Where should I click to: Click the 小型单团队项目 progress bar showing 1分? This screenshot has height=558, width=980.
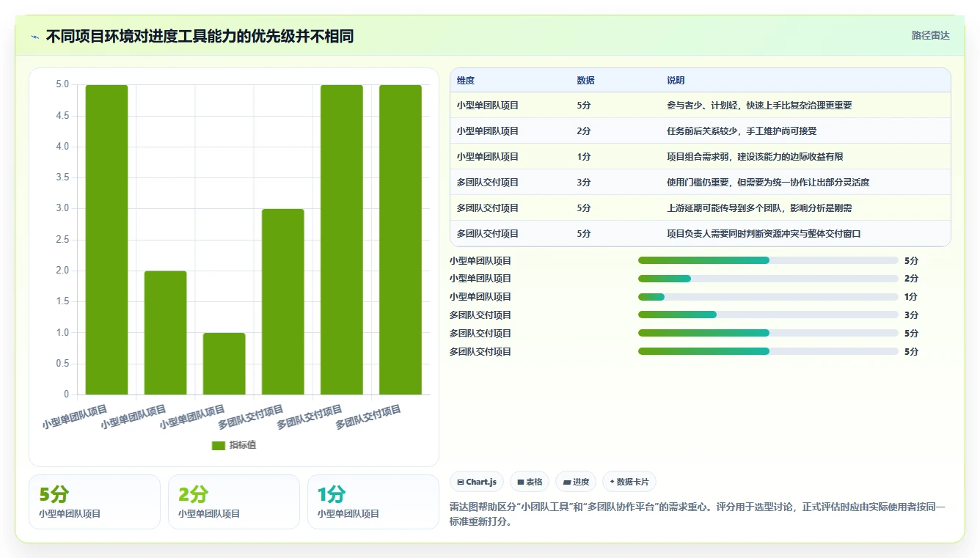[x=768, y=297]
